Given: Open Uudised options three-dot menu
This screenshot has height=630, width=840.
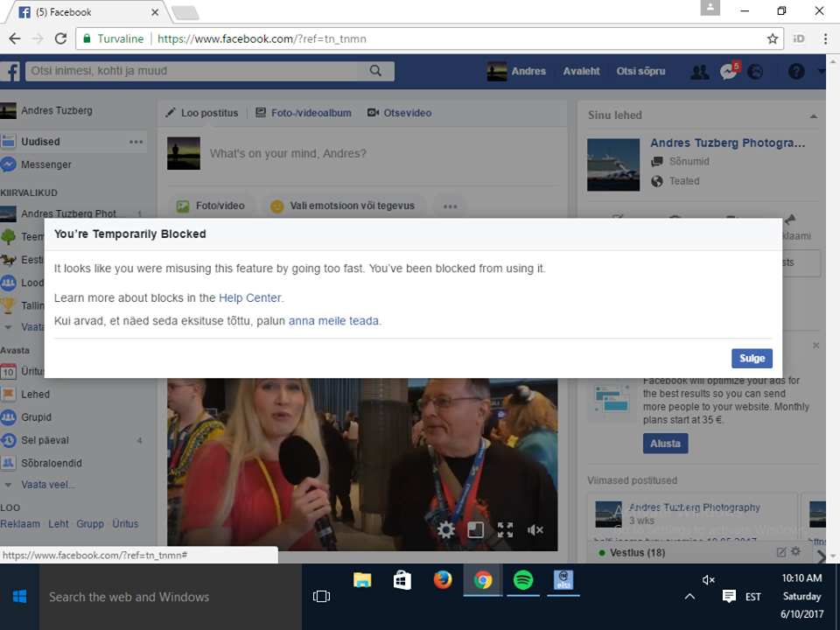Looking at the screenshot, I should (136, 142).
